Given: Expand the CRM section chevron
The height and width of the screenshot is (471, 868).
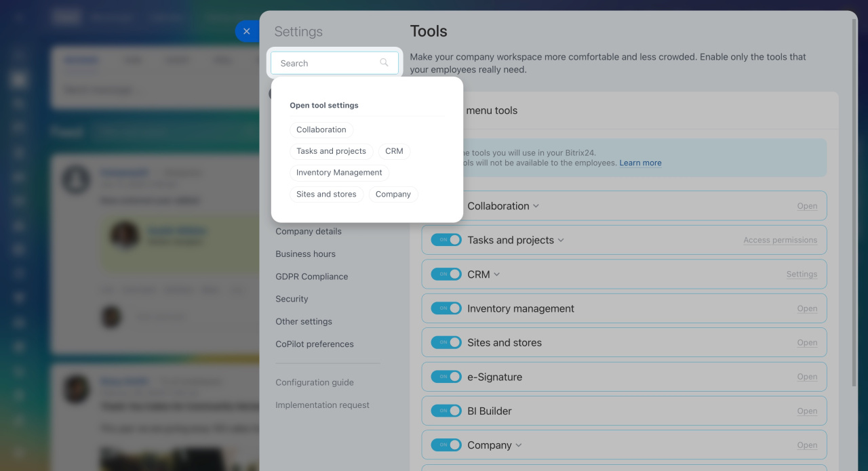Looking at the screenshot, I should pos(496,274).
